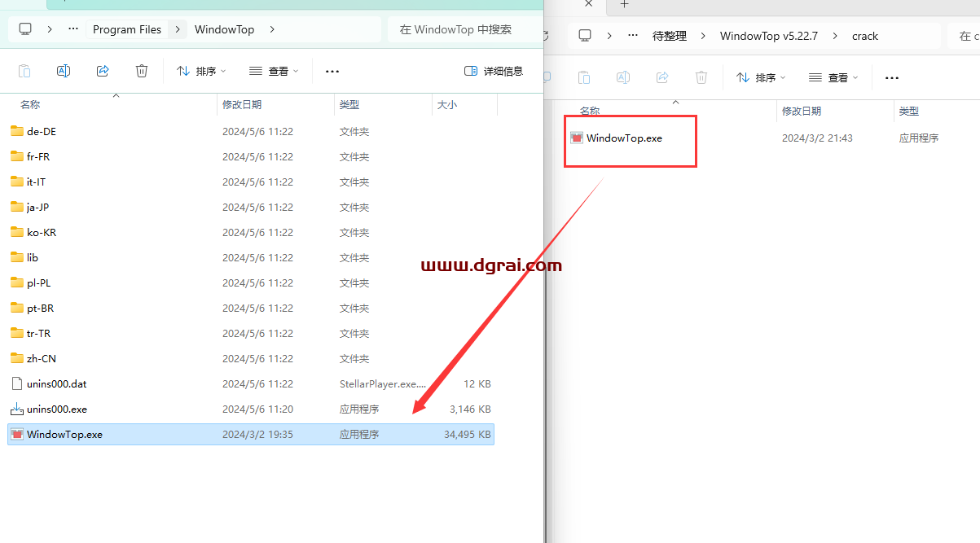Sort by 类型 column in right window
The width and height of the screenshot is (980, 543).
click(x=909, y=111)
